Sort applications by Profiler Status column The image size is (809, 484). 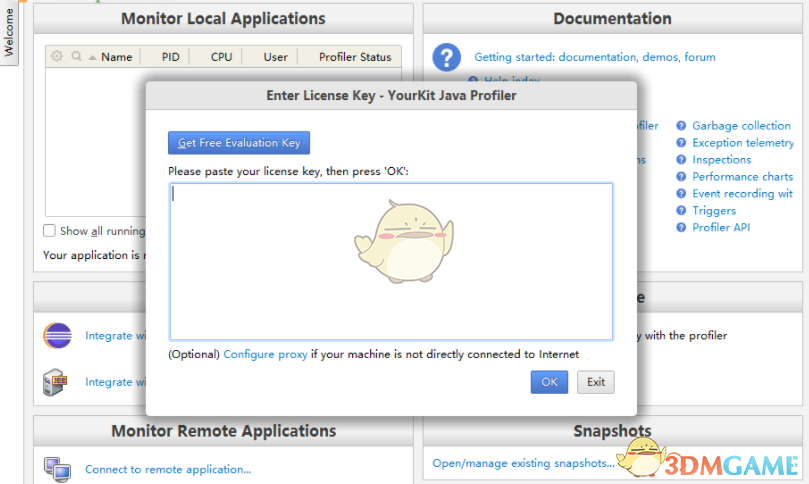pos(355,57)
